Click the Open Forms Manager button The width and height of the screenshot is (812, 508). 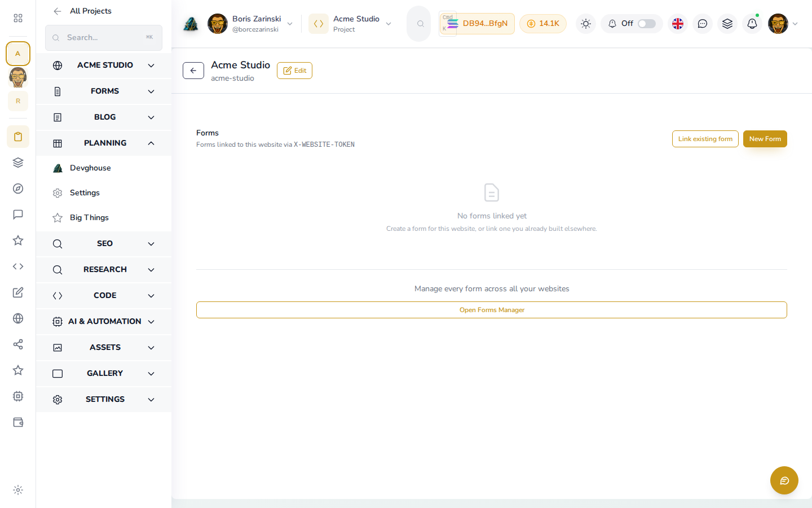pyautogui.click(x=492, y=310)
